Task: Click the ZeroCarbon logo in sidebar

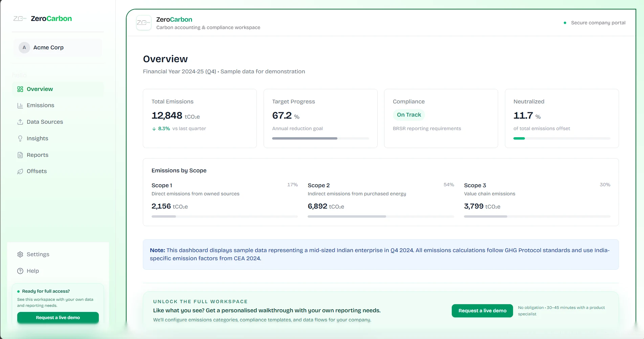Action: click(x=42, y=19)
